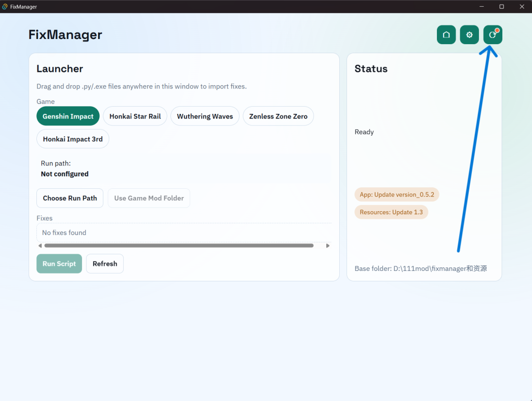The width and height of the screenshot is (532, 401).
Task: Click the App Update version_0.5.2 badge
Action: [x=397, y=195]
